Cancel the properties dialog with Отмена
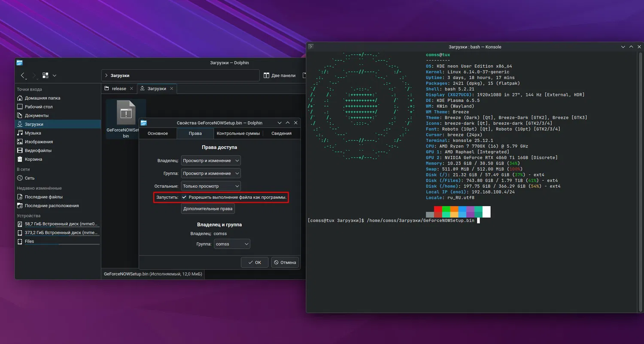The image size is (644, 344). click(x=285, y=262)
